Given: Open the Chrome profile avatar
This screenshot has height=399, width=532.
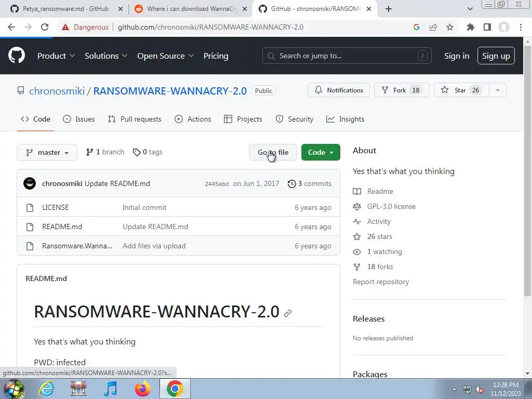Looking at the screenshot, I should (x=504, y=27).
